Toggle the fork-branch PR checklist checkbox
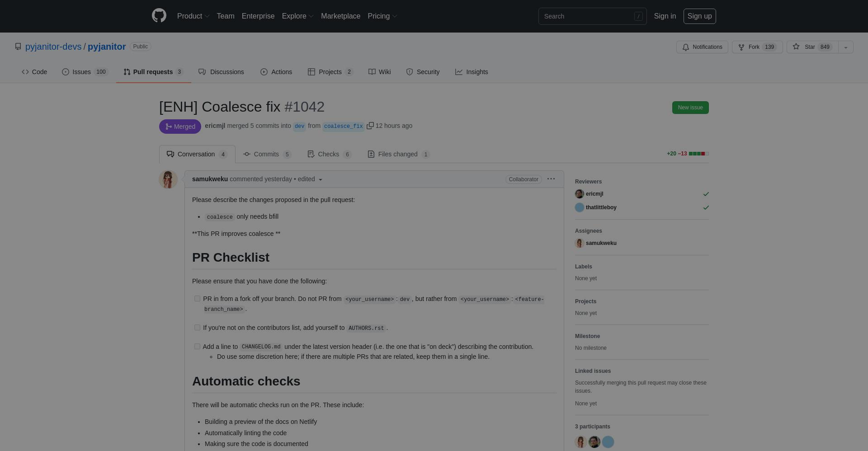 point(197,299)
